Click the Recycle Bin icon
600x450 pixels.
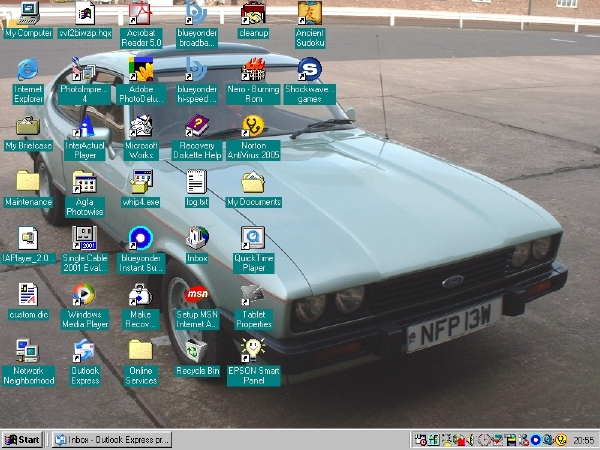[197, 350]
